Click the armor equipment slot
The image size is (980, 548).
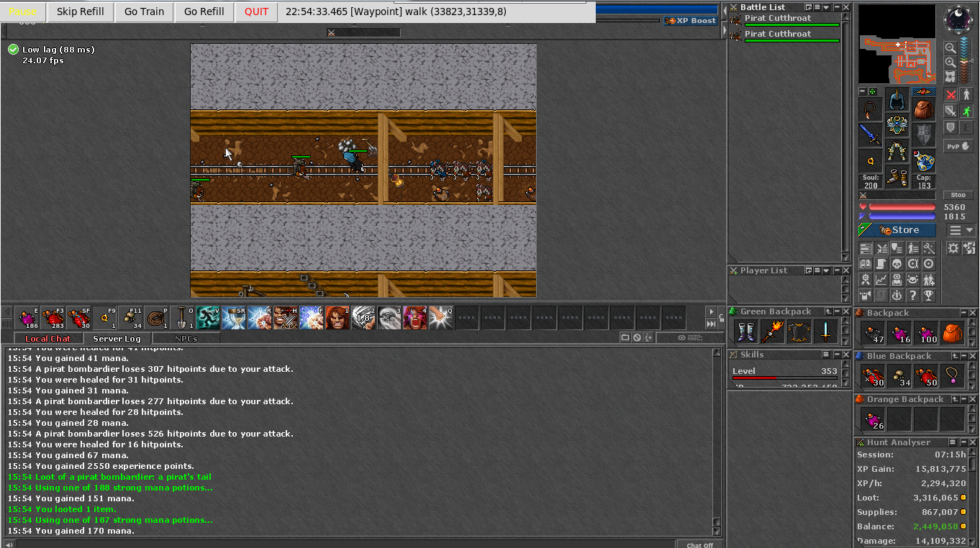click(x=897, y=126)
